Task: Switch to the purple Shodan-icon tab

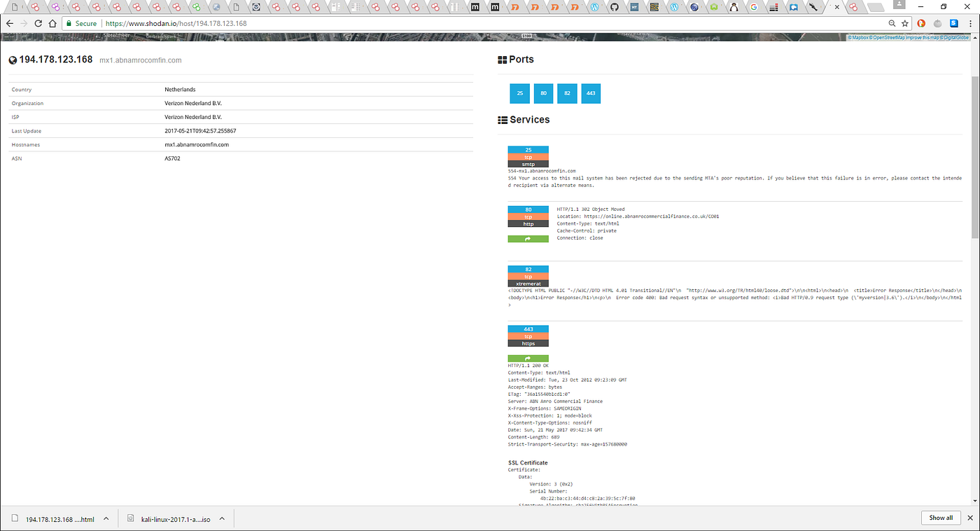Action: pyautogui.click(x=55, y=7)
